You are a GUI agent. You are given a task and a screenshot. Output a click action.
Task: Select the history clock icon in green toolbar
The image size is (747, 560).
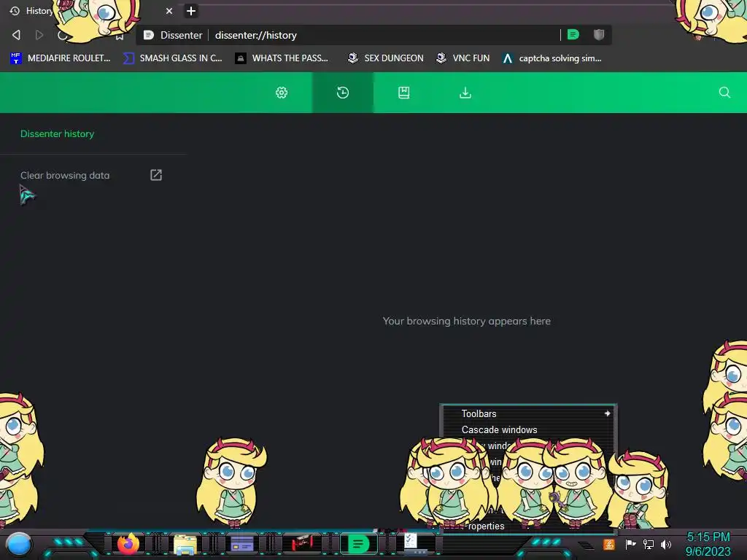click(343, 93)
